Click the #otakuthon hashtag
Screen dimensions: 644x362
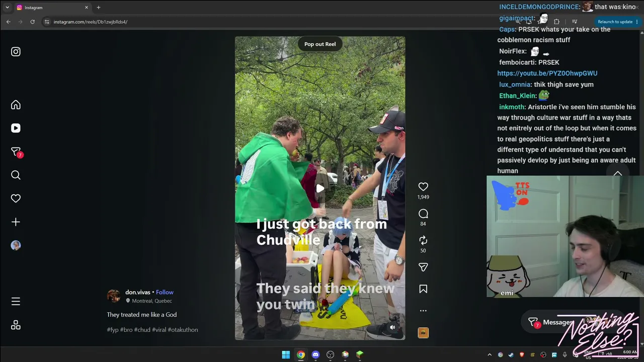pos(183,330)
